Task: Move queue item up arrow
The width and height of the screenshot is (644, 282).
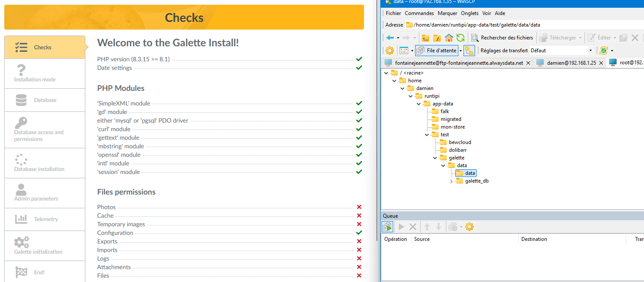Action: 427,227
